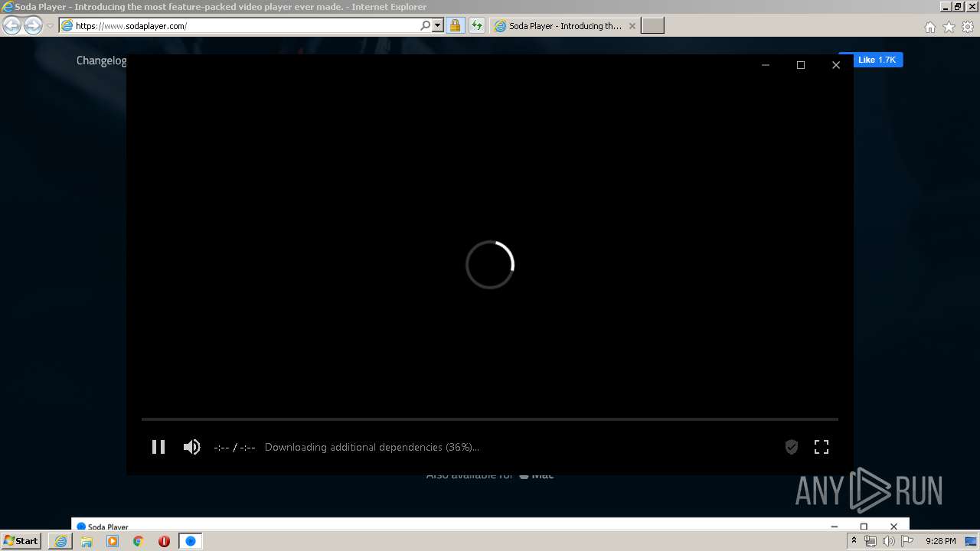This screenshot has height=551, width=980.
Task: Click Internet Explorer taskbar icon
Action: pyautogui.click(x=60, y=541)
